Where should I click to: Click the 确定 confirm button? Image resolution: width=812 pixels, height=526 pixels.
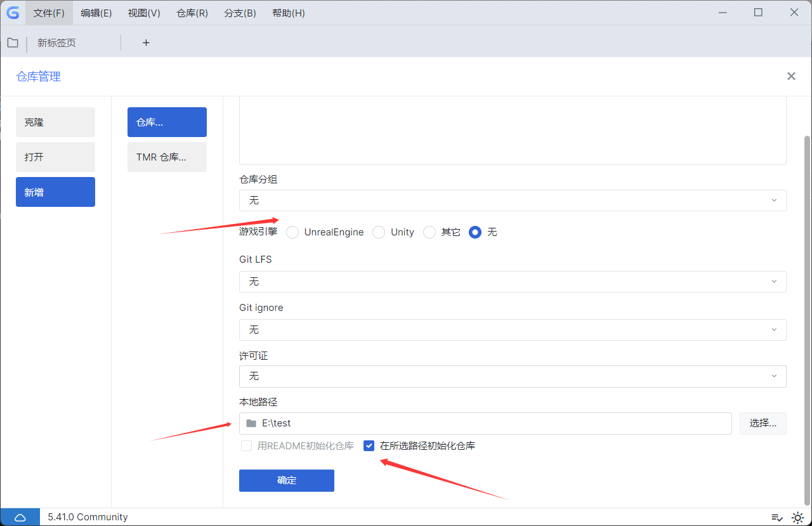286,480
